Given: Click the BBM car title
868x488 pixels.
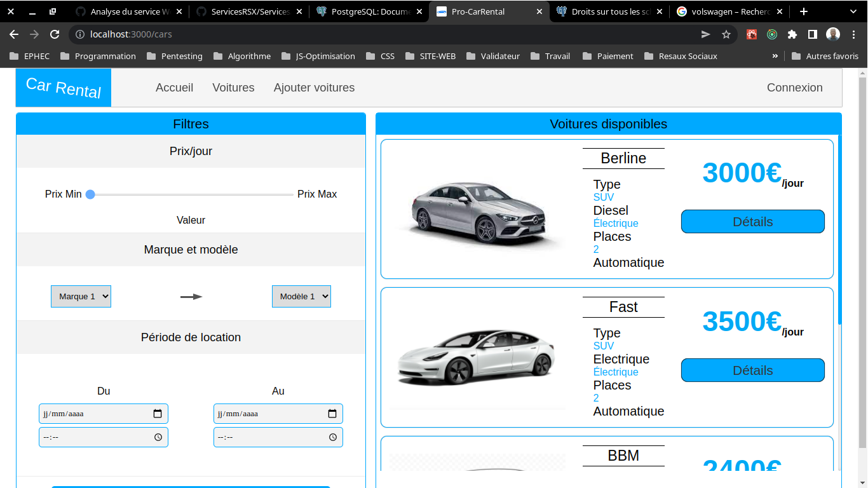Looking at the screenshot, I should [x=623, y=456].
